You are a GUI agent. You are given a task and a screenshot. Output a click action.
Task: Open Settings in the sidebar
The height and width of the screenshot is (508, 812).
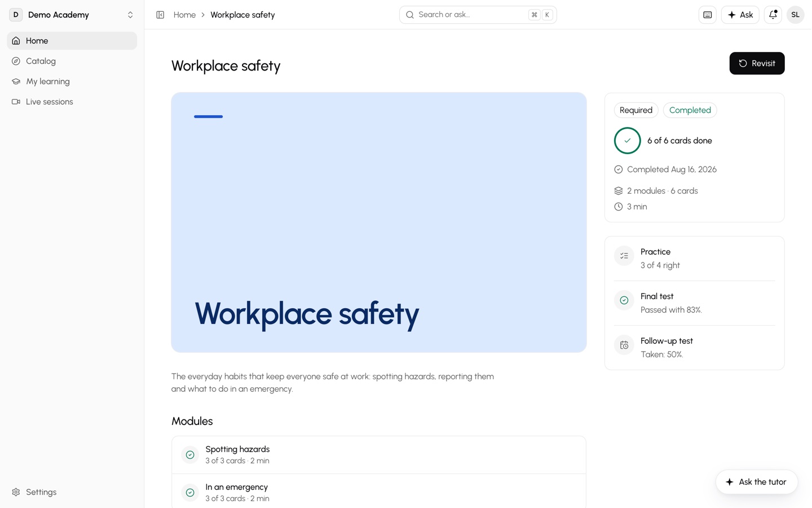(x=72, y=492)
